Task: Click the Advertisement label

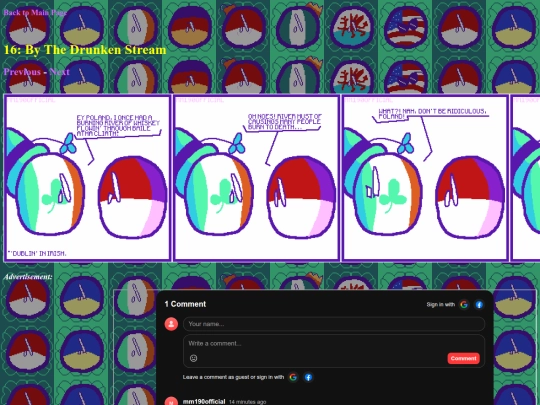Action: (28, 277)
